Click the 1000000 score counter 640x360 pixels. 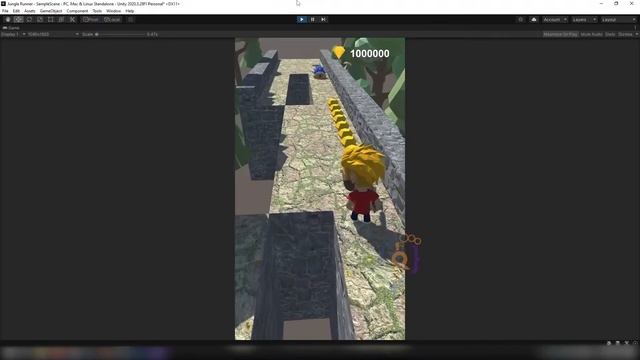tap(369, 53)
